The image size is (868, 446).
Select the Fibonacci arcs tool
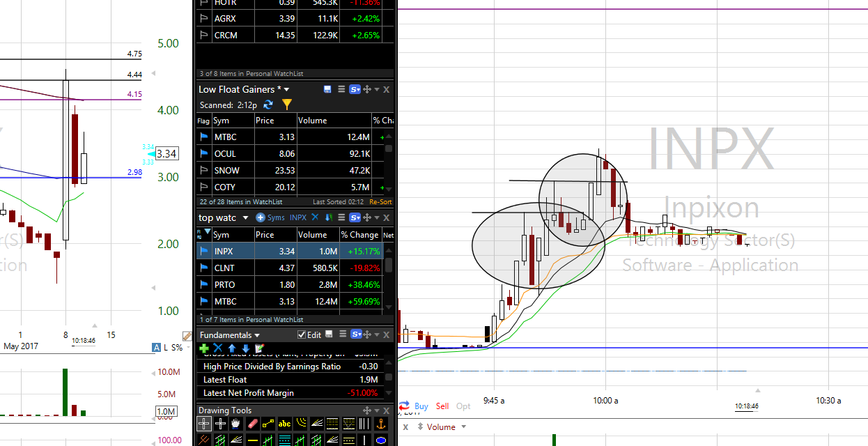(302, 424)
